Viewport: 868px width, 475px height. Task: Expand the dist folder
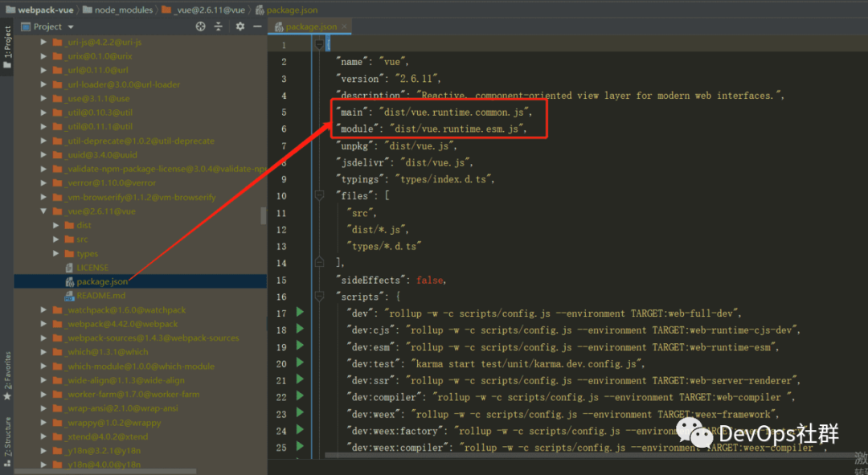(x=56, y=225)
